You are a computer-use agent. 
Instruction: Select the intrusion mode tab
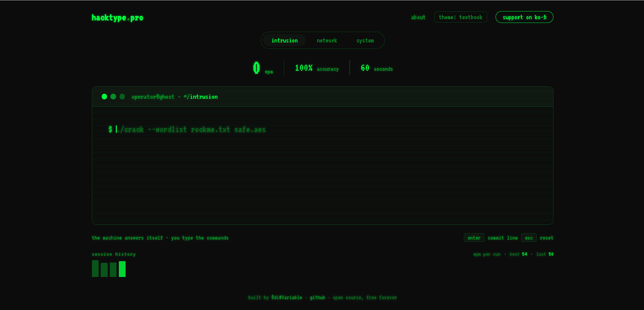click(284, 40)
